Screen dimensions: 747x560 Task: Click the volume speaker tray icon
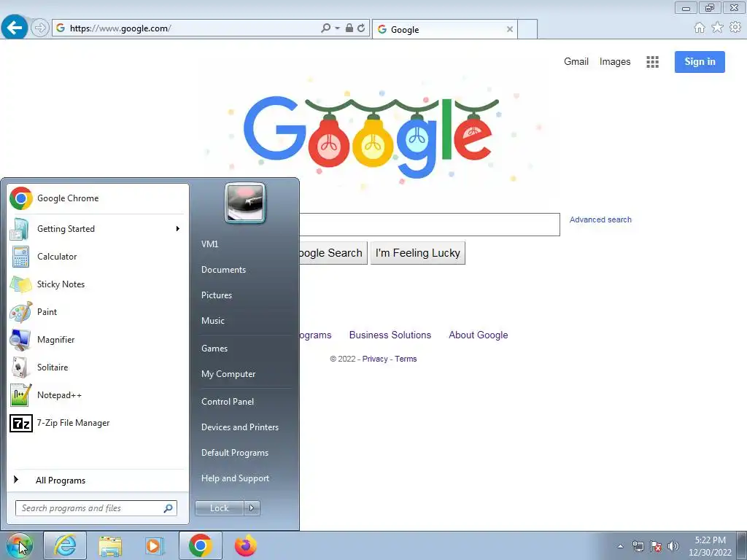[673, 546]
